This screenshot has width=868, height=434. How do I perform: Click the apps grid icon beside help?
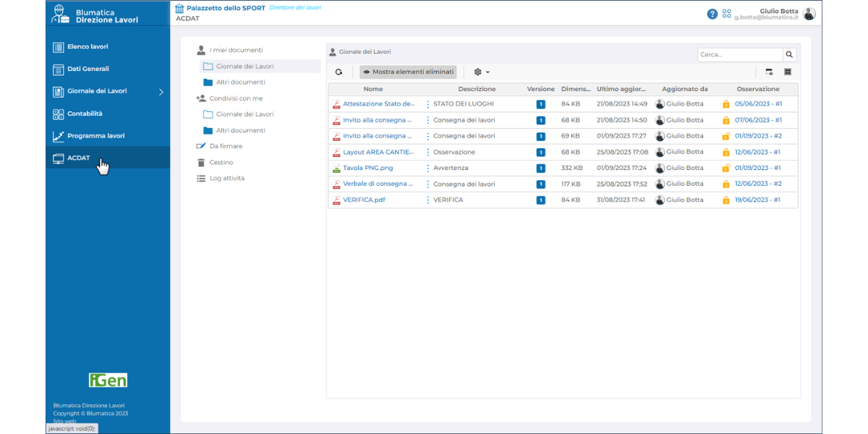727,14
